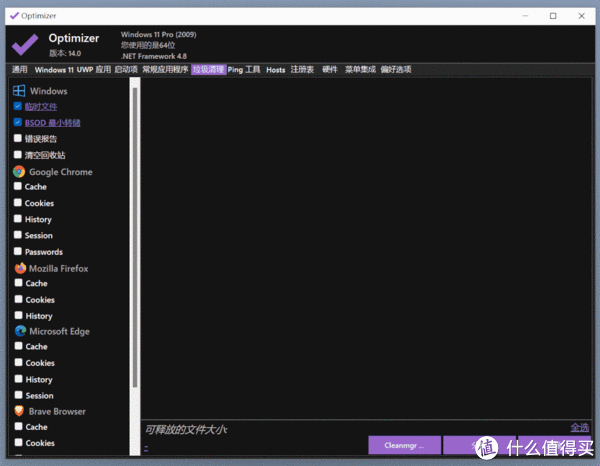Open the Windows 11 tab
Screen dimensions: 600x466
click(x=54, y=70)
